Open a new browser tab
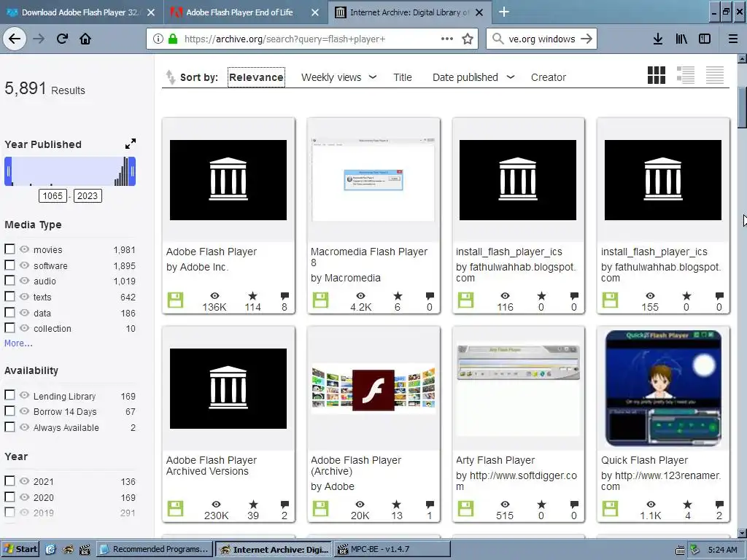 pos(503,12)
